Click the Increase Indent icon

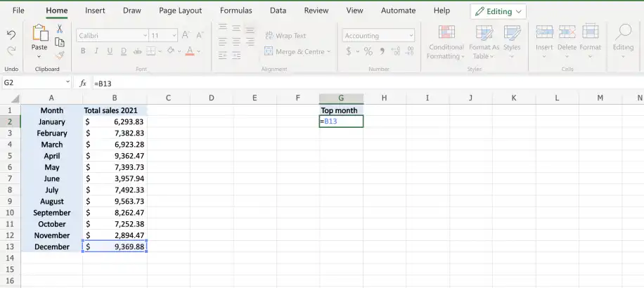[236, 55]
